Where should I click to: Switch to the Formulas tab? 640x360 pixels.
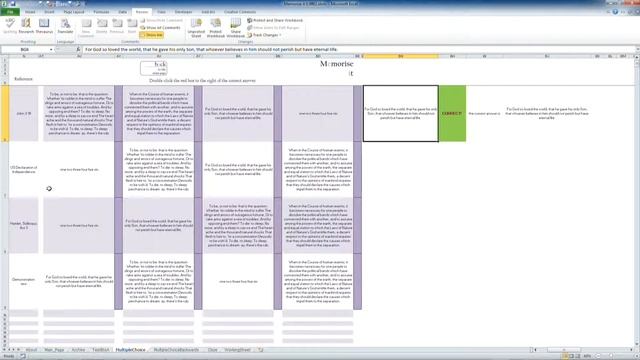(x=101, y=12)
